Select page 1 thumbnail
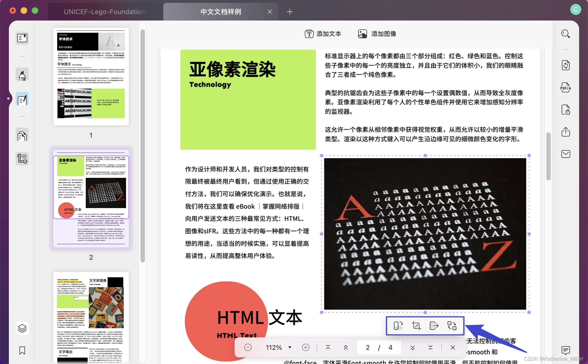This screenshot has height=364, width=588. pos(91,76)
